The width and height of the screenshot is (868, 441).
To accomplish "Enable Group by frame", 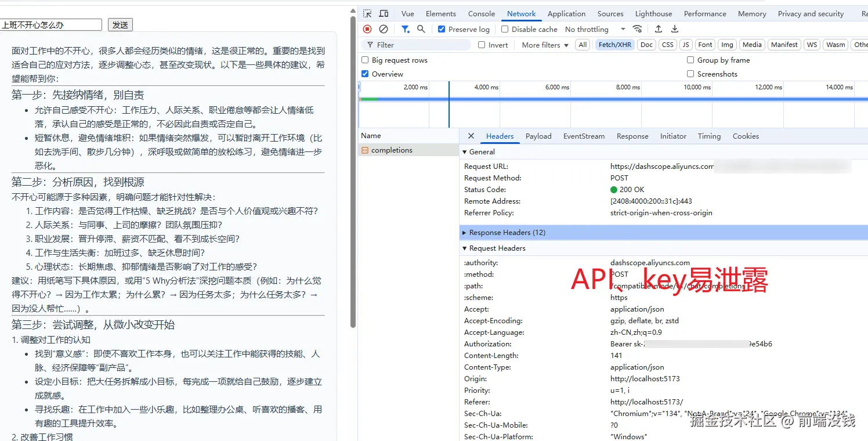I will [x=690, y=60].
